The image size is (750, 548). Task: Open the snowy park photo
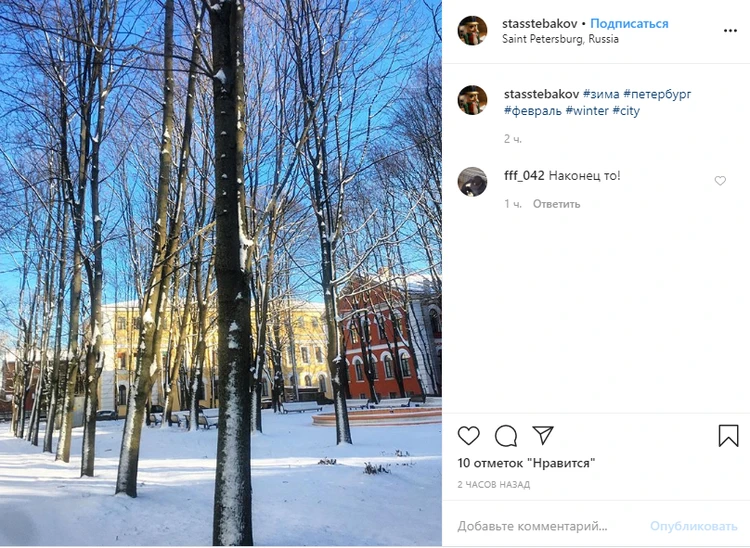(x=221, y=273)
